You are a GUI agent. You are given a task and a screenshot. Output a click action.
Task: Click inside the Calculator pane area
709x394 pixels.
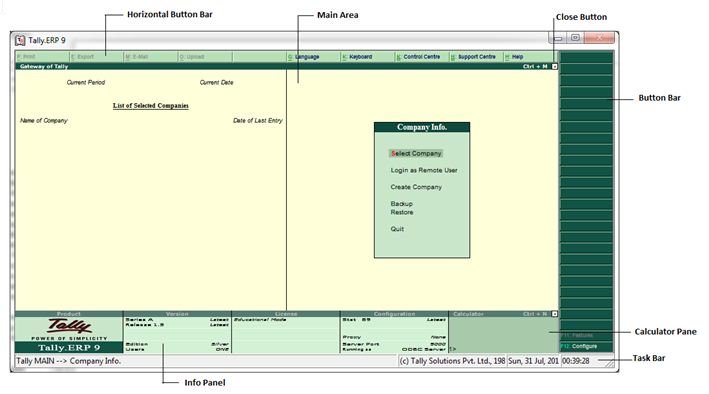pyautogui.click(x=503, y=335)
